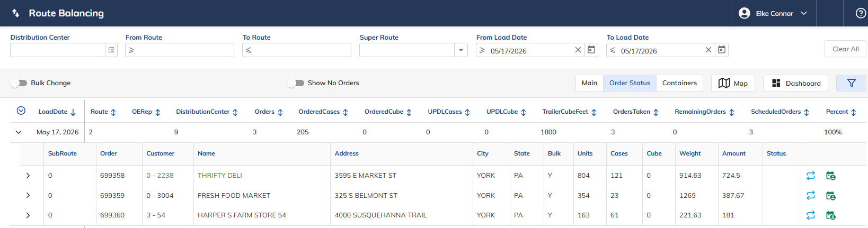Open the help question mark icon
The width and height of the screenshot is (868, 228).
coord(861,13)
